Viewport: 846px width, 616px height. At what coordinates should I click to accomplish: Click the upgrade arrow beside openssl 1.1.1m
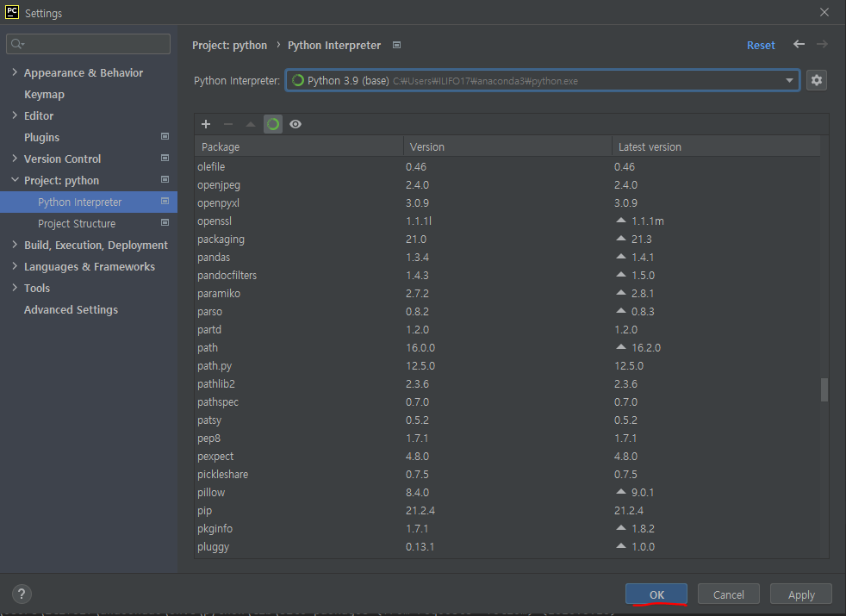point(621,220)
